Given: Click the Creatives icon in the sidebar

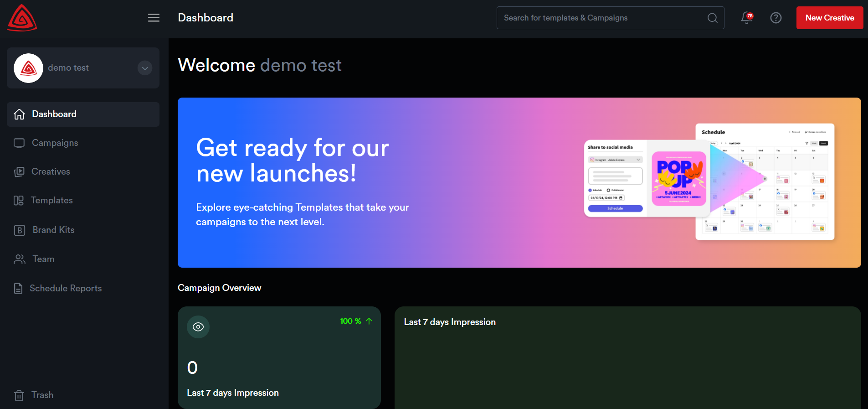Looking at the screenshot, I should (19, 172).
